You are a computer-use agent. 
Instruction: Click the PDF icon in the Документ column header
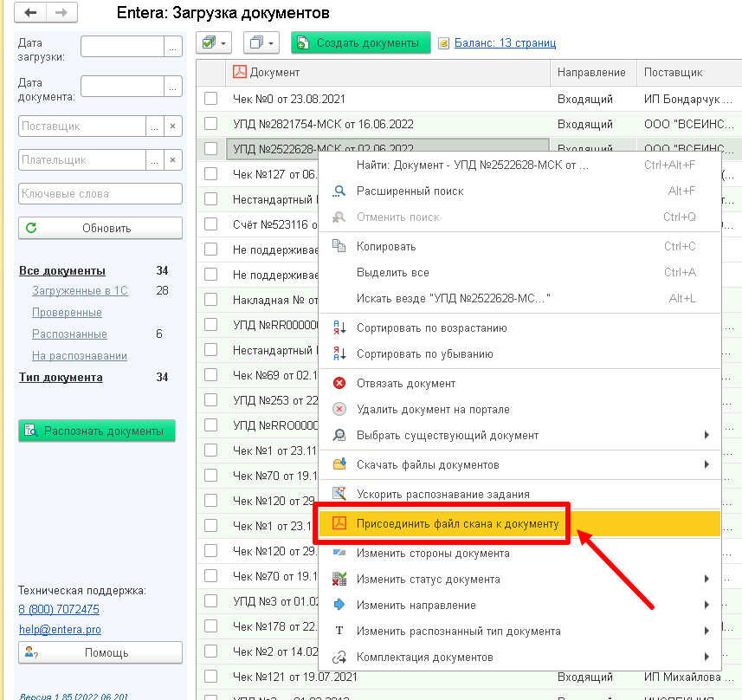(x=240, y=72)
